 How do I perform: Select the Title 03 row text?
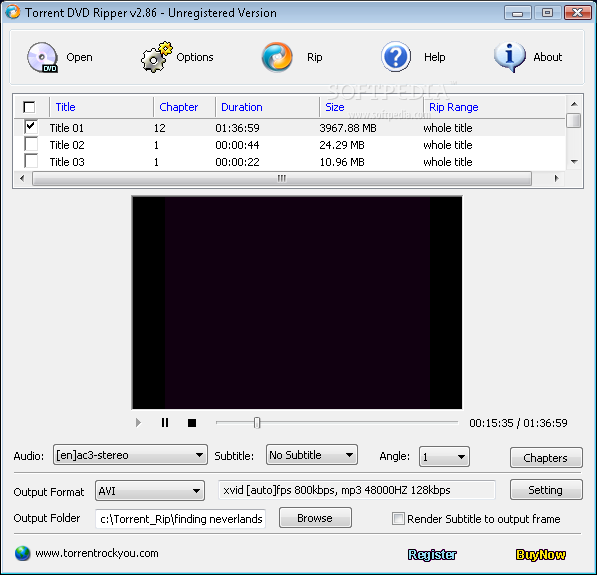[67, 162]
